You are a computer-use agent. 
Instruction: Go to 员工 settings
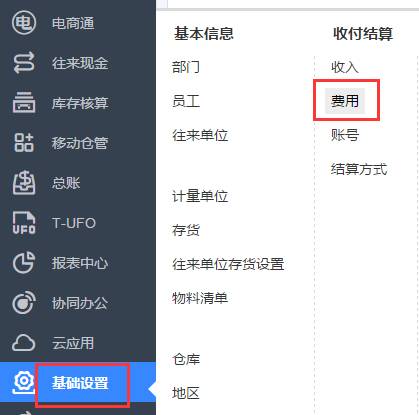pos(186,101)
